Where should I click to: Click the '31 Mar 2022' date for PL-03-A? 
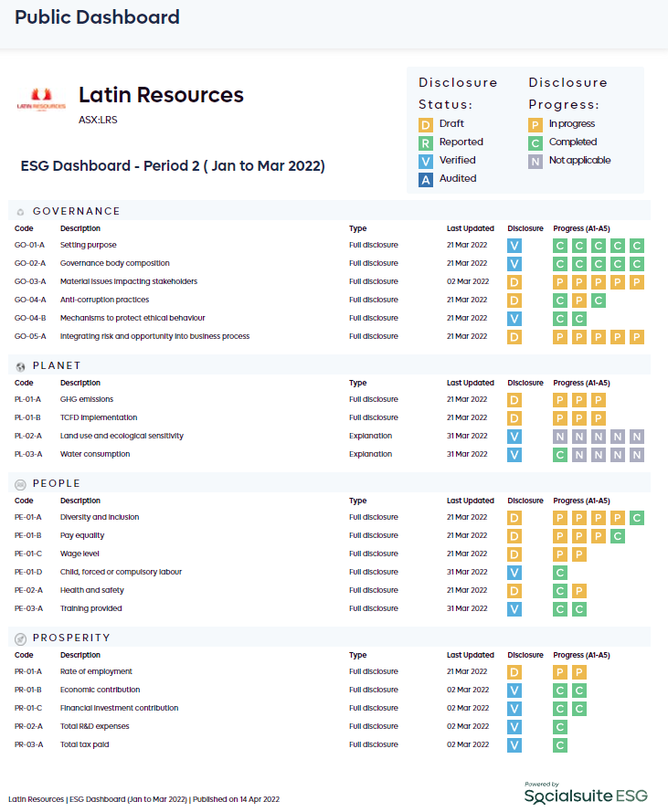467,454
